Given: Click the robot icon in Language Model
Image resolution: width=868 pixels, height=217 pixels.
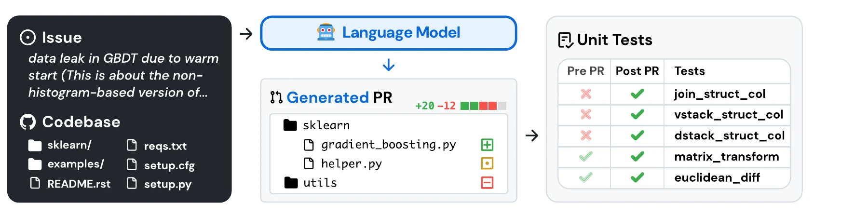Looking at the screenshot, I should [x=326, y=32].
